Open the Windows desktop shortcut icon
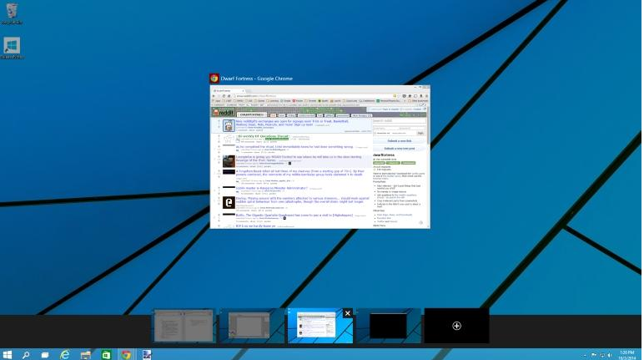 pos(12,48)
